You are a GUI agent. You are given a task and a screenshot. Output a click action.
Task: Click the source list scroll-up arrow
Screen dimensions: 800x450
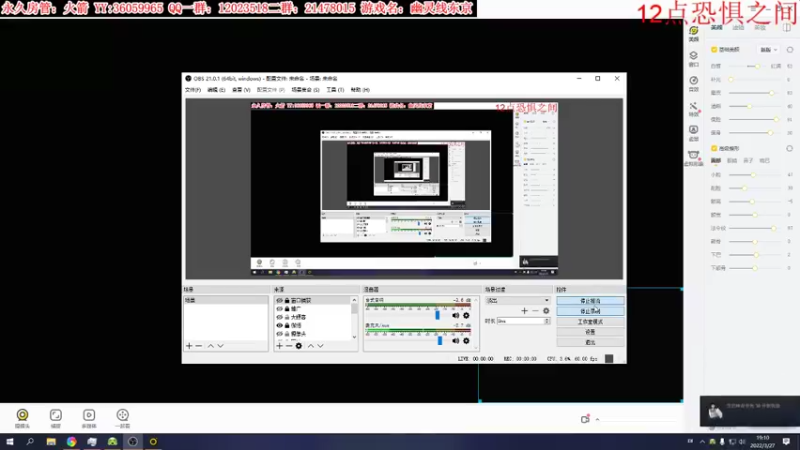point(354,300)
